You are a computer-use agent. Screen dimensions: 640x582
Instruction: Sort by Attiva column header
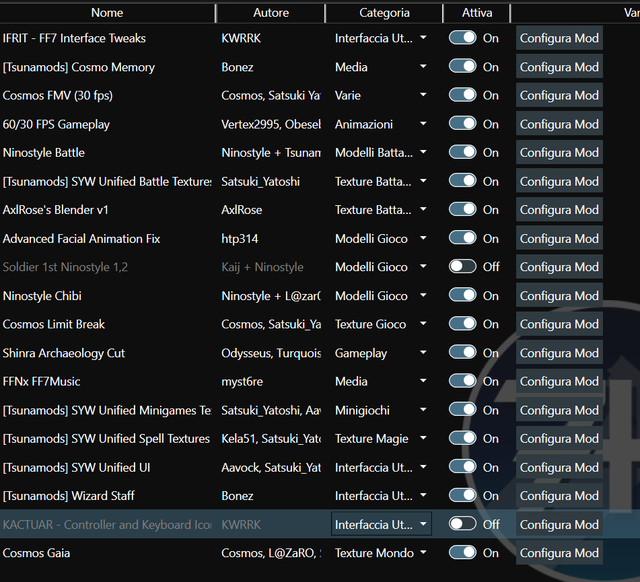click(x=477, y=13)
